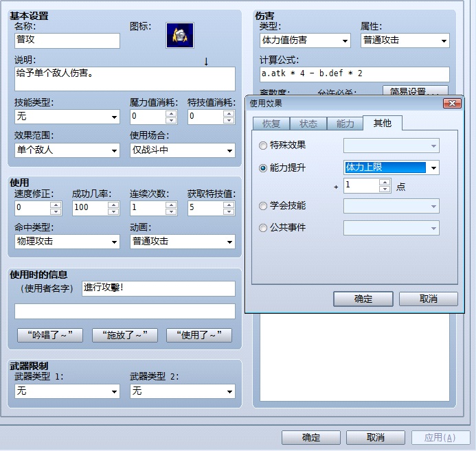
Task: Decrease the 连续次数 value
Action: (x=171, y=211)
